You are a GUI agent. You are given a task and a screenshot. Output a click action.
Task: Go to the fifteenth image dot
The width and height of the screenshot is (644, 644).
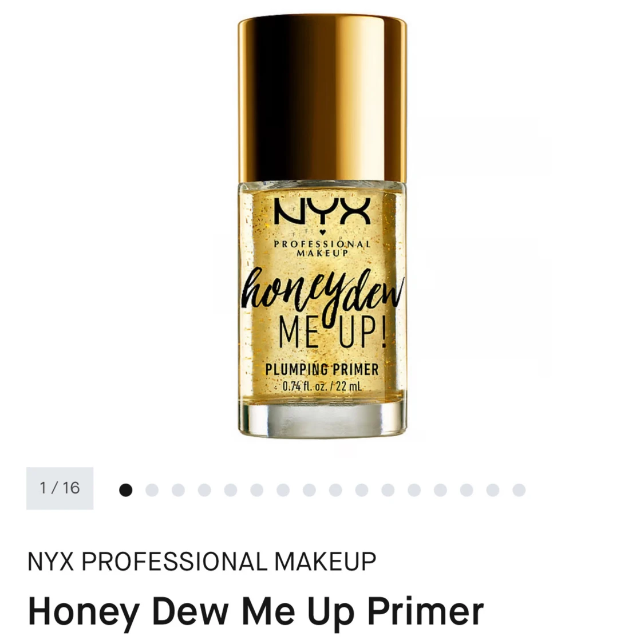[493, 490]
